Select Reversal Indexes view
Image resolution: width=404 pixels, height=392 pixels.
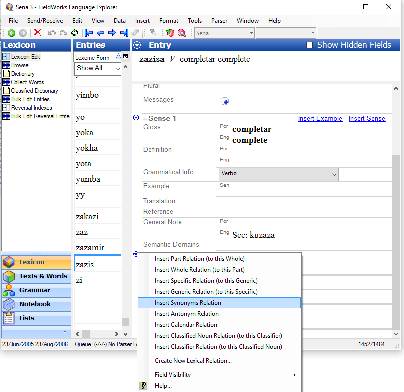(x=32, y=108)
